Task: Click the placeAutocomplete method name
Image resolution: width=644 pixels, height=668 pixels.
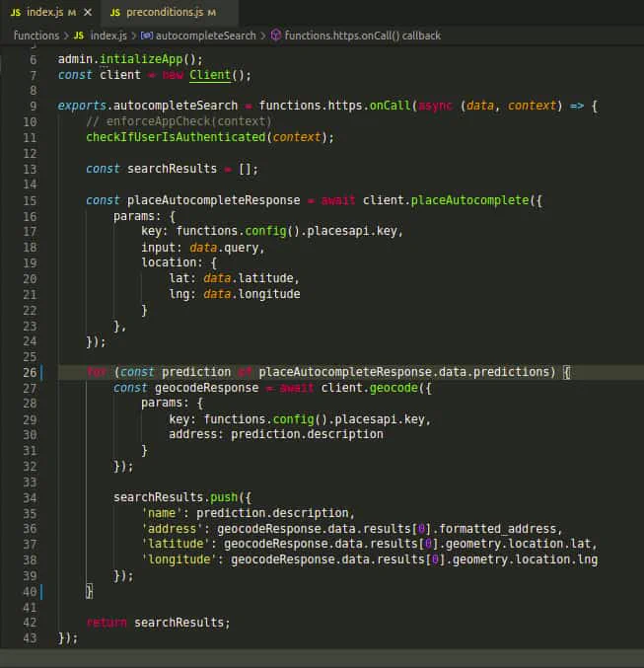Action: point(469,200)
